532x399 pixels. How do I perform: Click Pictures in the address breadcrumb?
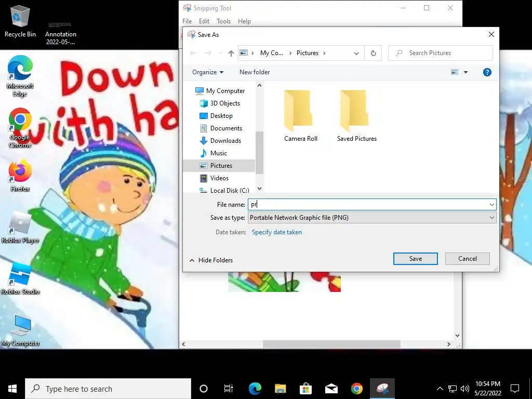click(x=308, y=53)
